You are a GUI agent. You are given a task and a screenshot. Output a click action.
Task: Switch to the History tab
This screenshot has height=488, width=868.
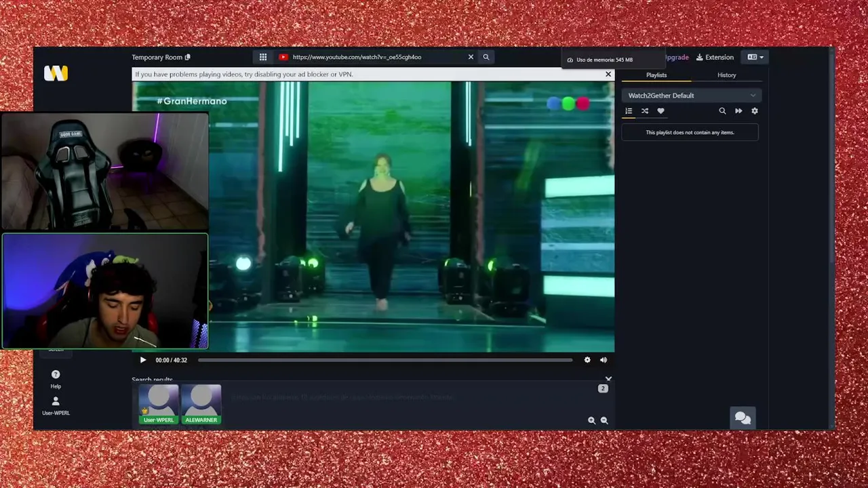(726, 75)
